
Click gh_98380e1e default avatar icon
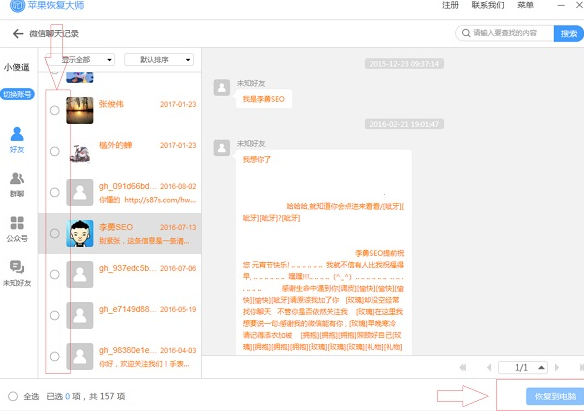point(80,356)
